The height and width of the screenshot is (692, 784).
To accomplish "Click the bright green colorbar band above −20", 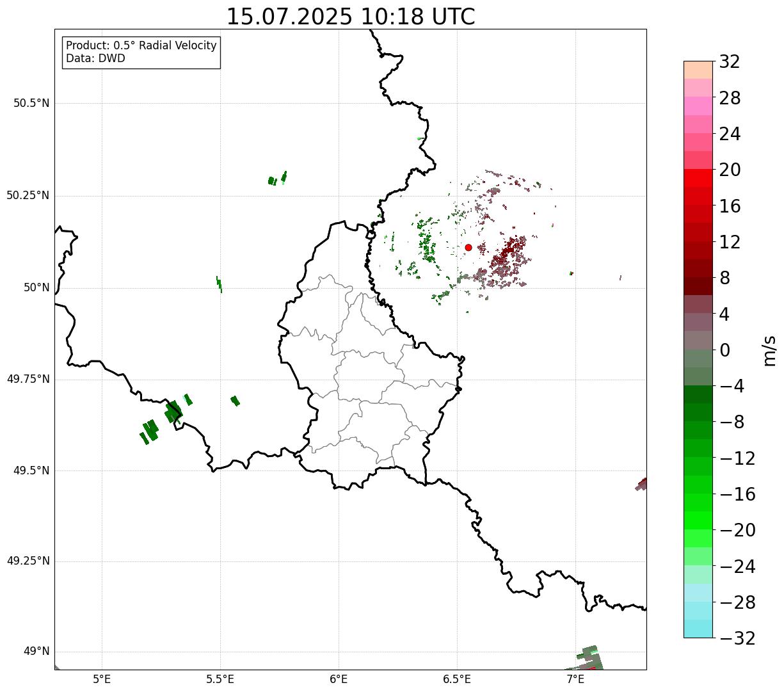I will click(x=698, y=520).
